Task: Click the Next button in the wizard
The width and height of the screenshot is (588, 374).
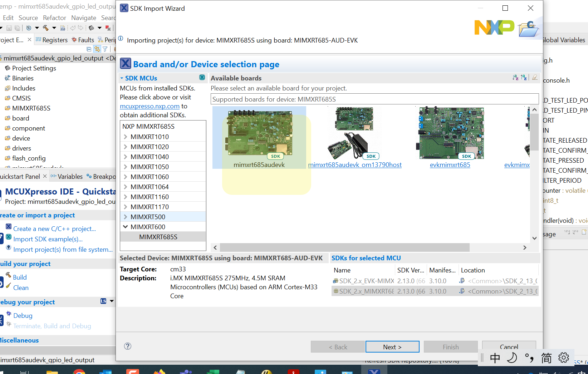Action: (392, 346)
